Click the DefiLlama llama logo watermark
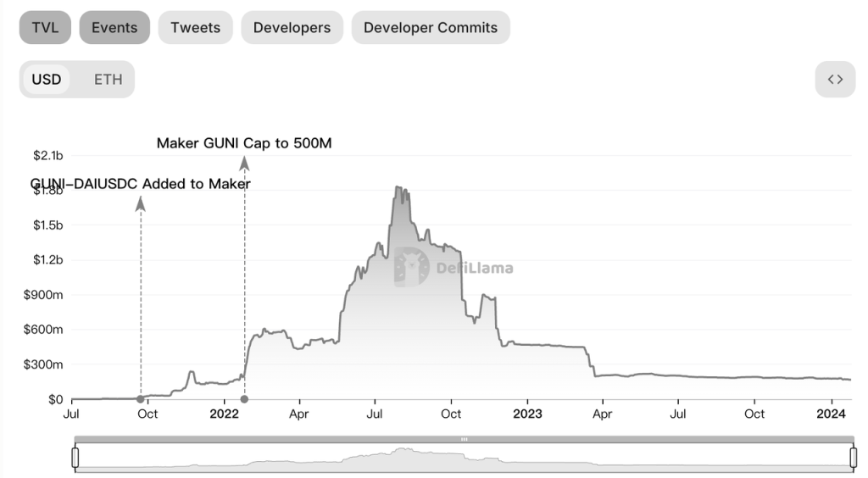868x478 pixels. [412, 268]
